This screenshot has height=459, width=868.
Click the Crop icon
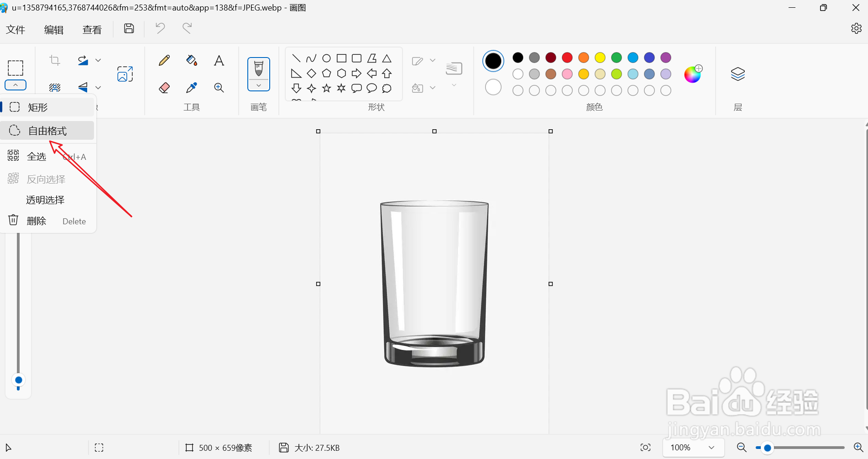click(x=55, y=60)
